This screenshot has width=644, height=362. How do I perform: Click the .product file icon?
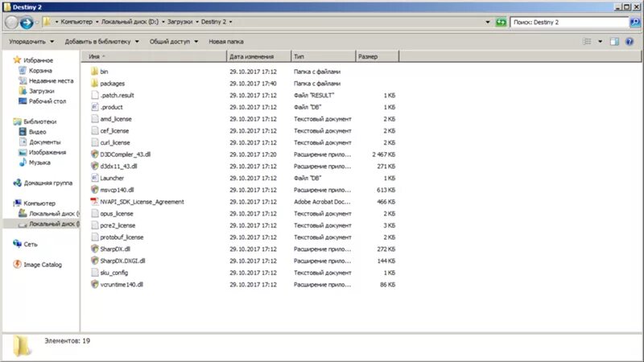tap(94, 107)
